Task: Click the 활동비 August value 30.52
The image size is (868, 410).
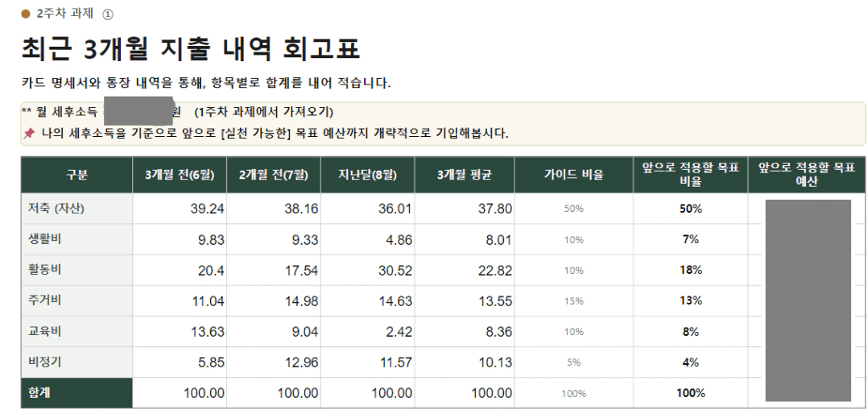Action: 394,271
